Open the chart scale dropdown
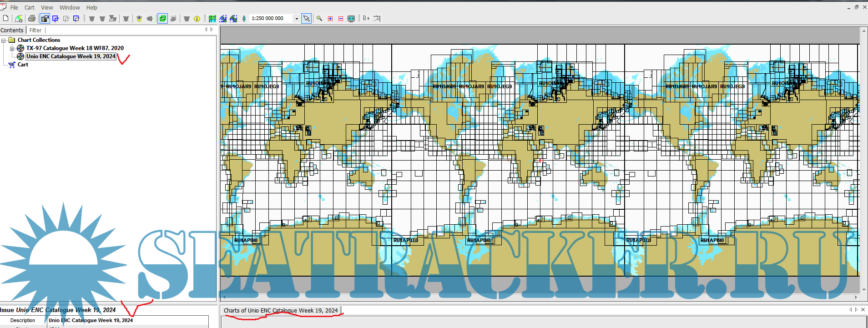Viewport: 868px width, 328px height. pyautogui.click(x=297, y=19)
